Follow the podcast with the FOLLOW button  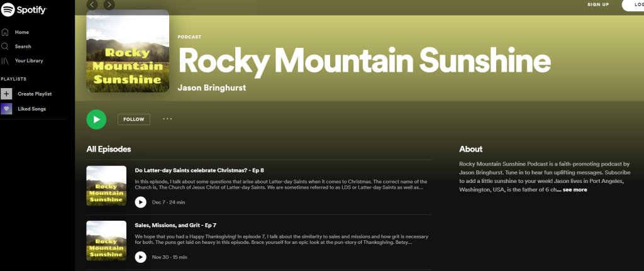click(133, 119)
